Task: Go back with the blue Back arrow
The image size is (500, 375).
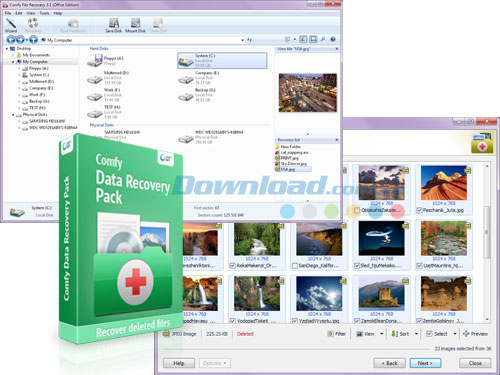Action: [x=11, y=40]
